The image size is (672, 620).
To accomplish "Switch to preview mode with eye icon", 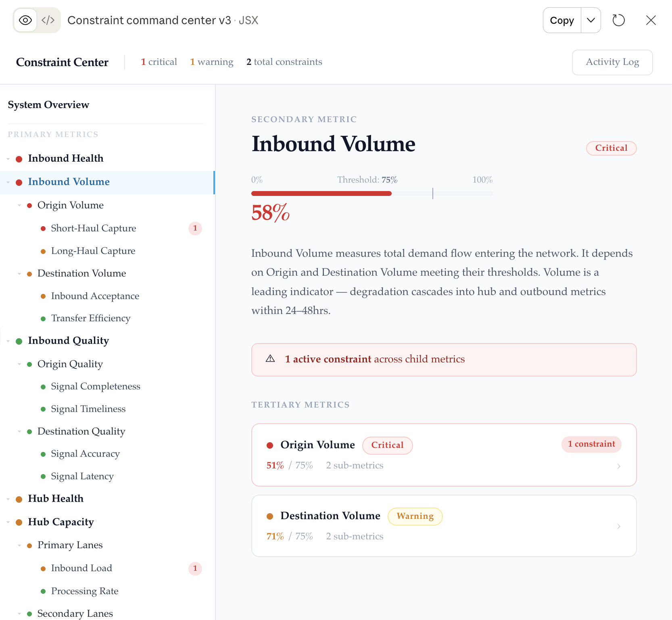I will coord(25,20).
